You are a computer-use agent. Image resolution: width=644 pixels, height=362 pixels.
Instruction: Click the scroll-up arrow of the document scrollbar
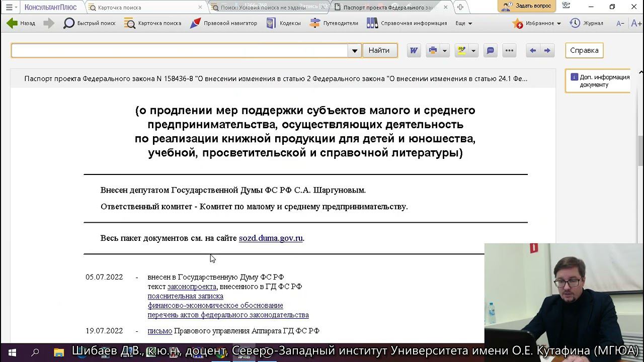coord(641,72)
